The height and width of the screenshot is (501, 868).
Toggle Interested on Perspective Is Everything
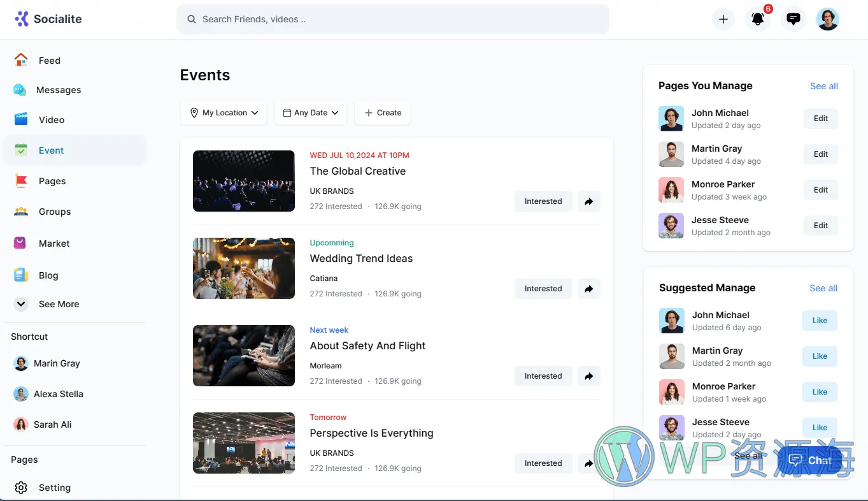coord(543,463)
